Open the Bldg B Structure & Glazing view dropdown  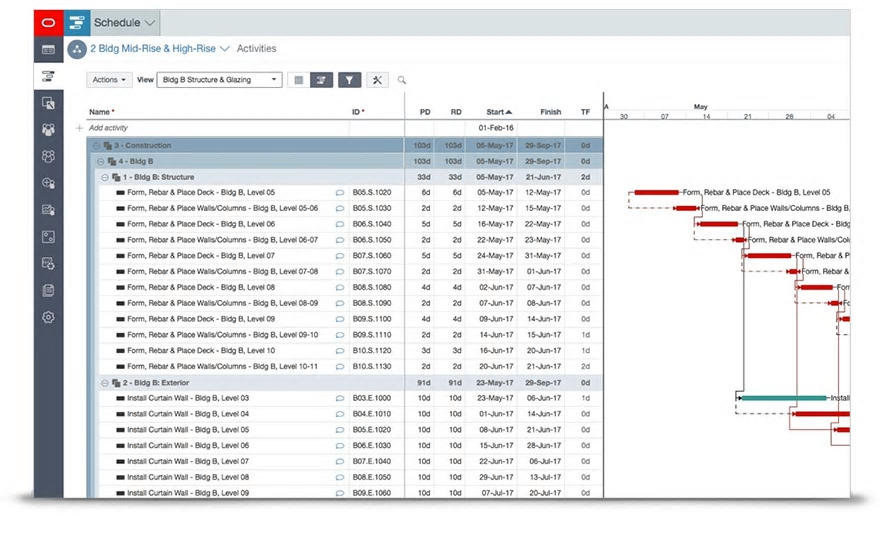[x=219, y=80]
